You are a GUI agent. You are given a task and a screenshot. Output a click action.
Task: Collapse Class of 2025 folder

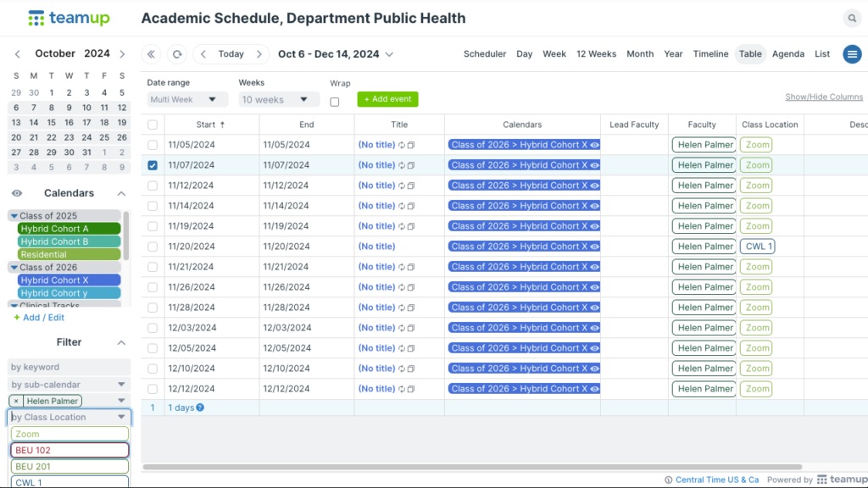click(x=14, y=216)
